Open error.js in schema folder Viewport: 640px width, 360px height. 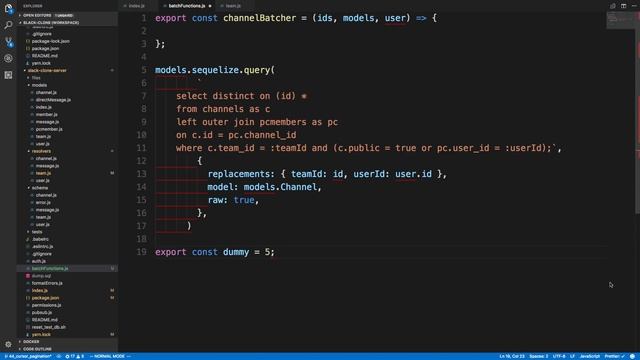[x=43, y=202]
